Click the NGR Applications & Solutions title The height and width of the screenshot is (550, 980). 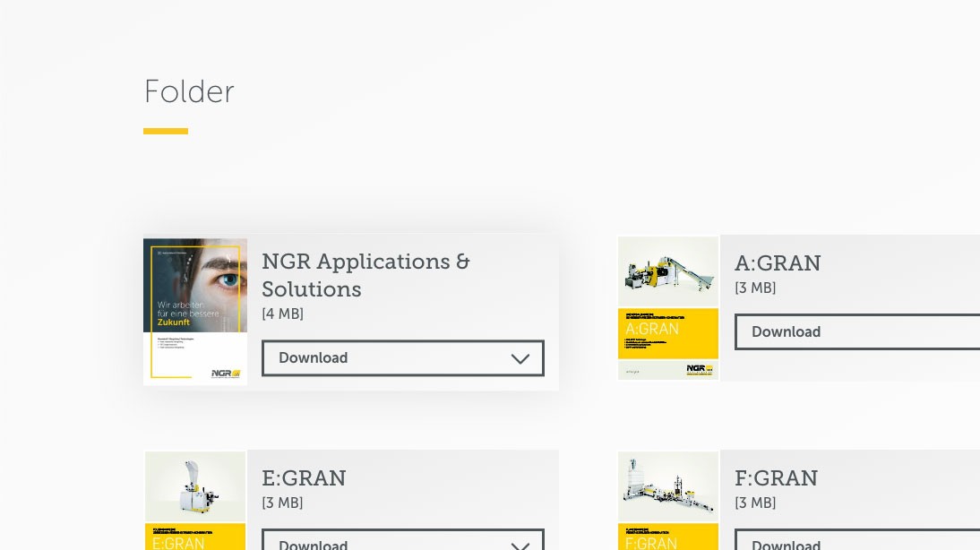point(365,275)
